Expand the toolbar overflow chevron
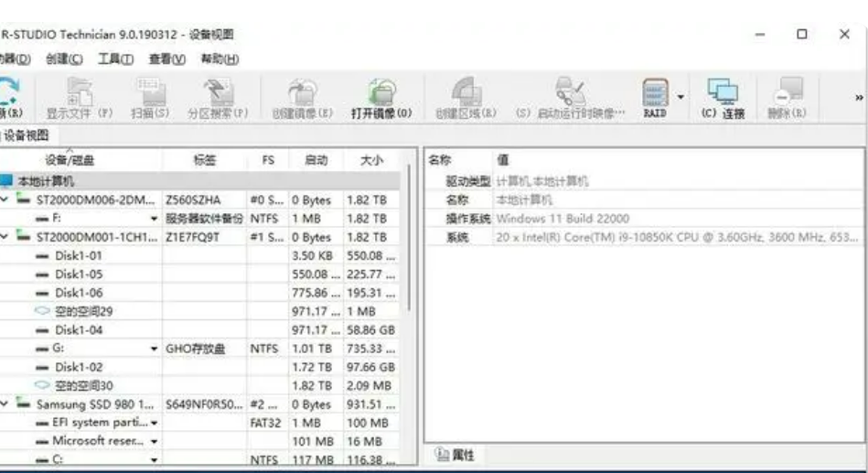 coord(859,98)
